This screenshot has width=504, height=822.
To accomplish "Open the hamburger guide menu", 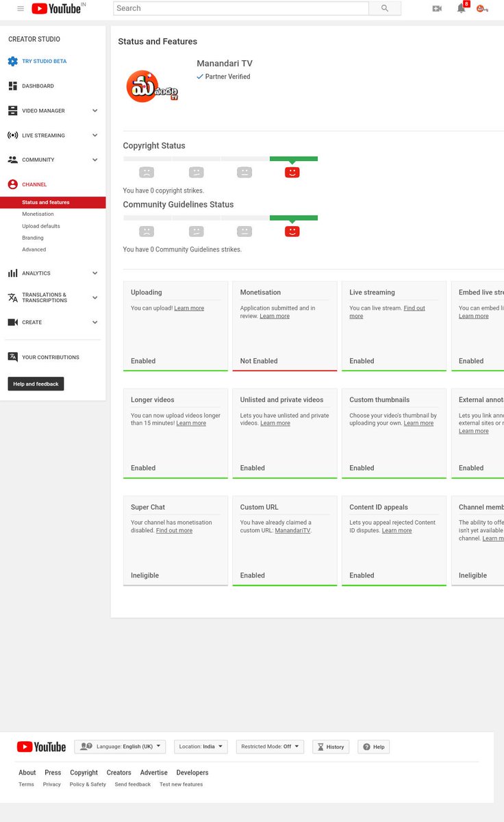I will 21,8.
